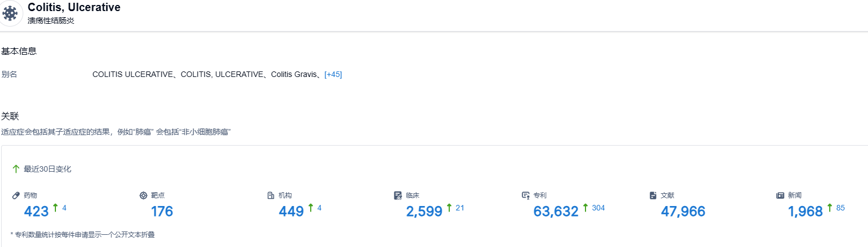Open the 423 drugs count
Screen dimensions: 868x247
point(37,211)
